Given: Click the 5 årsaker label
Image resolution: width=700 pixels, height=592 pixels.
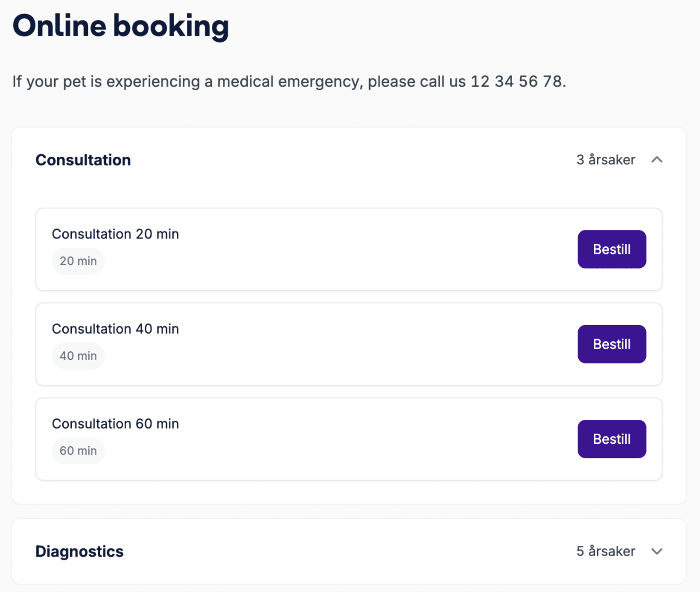Looking at the screenshot, I should (606, 551).
